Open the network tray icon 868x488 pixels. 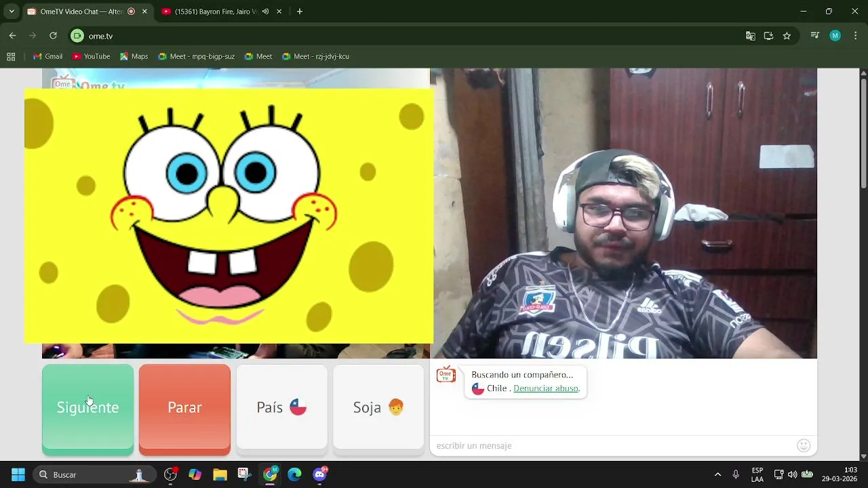coord(778,474)
